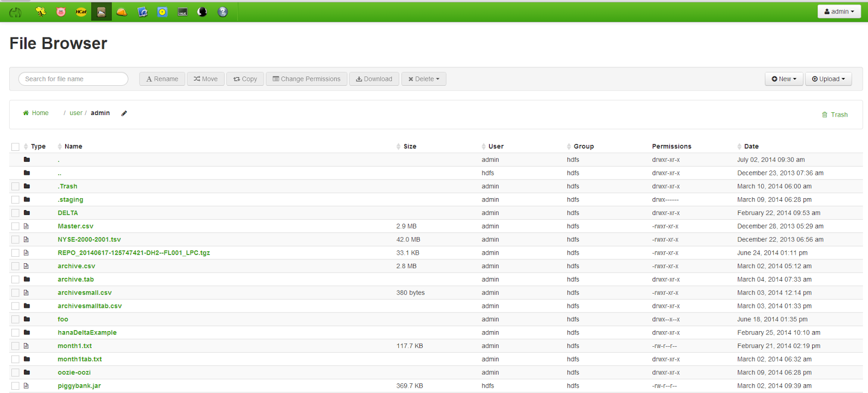This screenshot has width=868, height=393.
Task: Tick the checkbox for archive.csv
Action: click(15, 266)
